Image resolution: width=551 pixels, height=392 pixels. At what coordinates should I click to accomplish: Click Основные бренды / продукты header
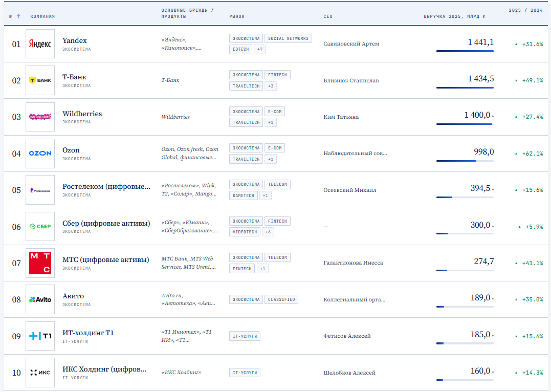(x=187, y=13)
